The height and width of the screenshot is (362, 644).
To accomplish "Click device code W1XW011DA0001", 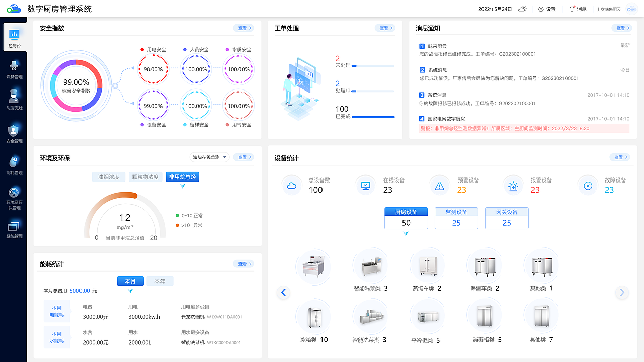I will coord(224,317).
